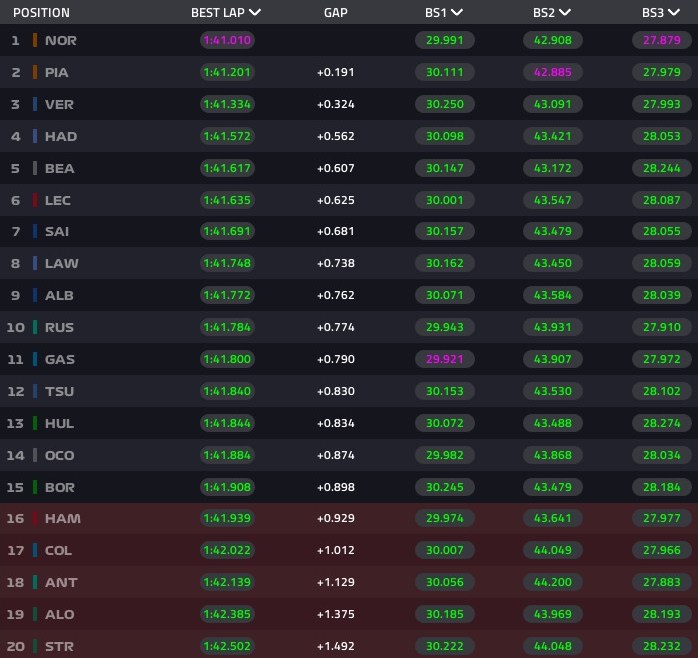The height and width of the screenshot is (658, 698).
Task: Click ALO's gap value +1.375
Action: 336,614
